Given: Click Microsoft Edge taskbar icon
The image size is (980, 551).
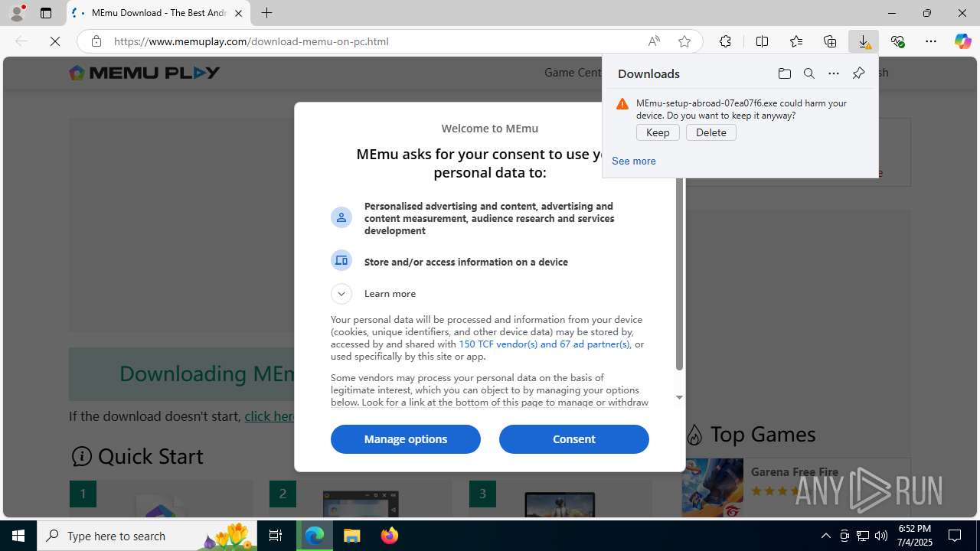Looking at the screenshot, I should click(315, 536).
